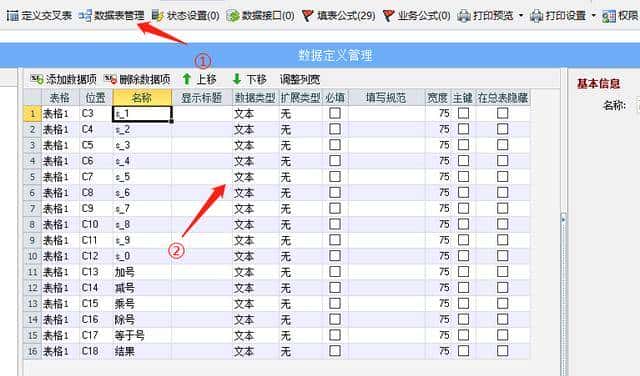Click 填写规范 cell in row s_4
640x376 pixels.
click(386, 161)
